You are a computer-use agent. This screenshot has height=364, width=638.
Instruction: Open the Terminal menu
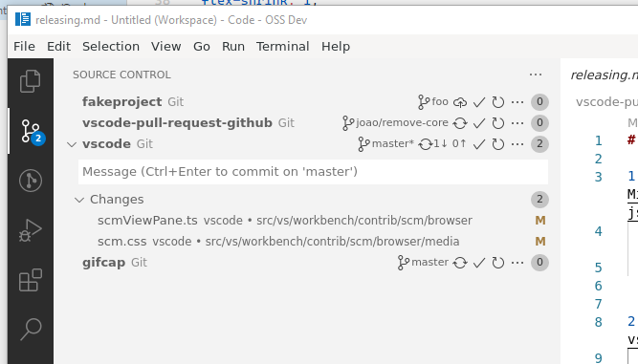pyautogui.click(x=283, y=46)
